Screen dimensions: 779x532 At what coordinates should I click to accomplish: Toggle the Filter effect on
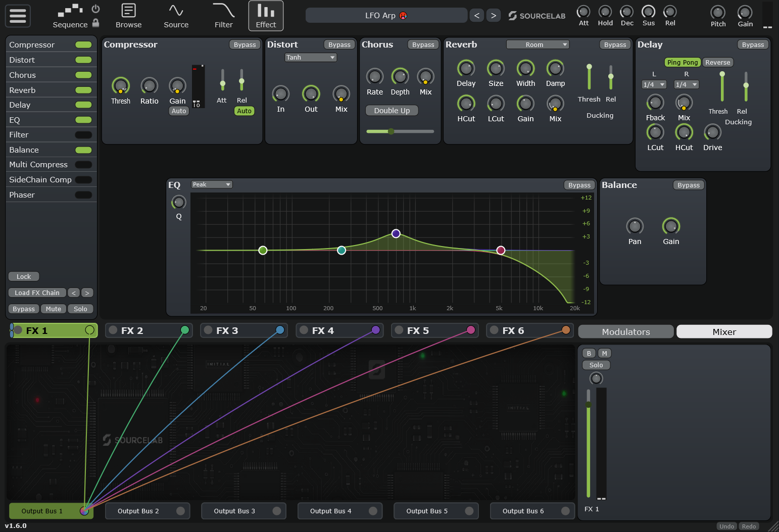pyautogui.click(x=83, y=135)
